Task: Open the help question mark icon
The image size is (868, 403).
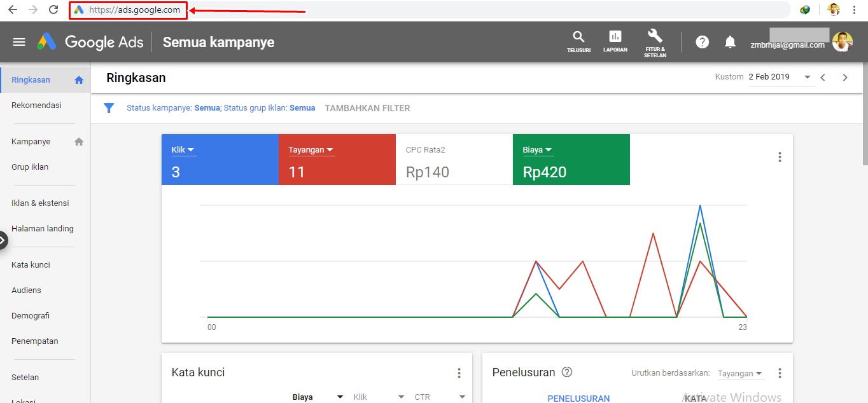Action: point(702,42)
